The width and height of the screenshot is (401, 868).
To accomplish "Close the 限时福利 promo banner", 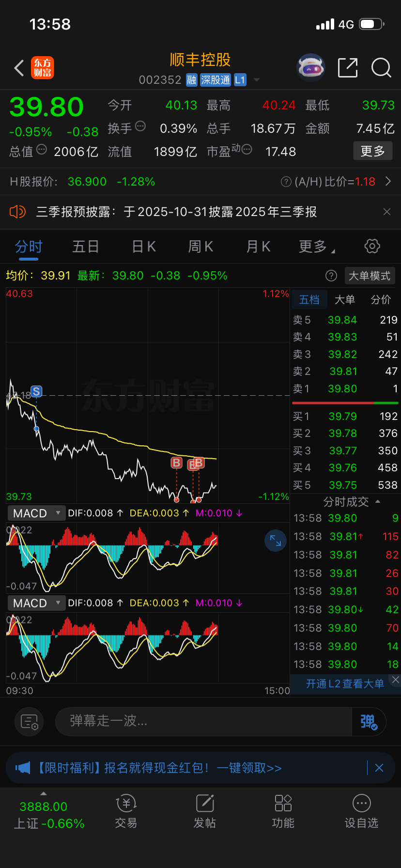I will tap(379, 768).
